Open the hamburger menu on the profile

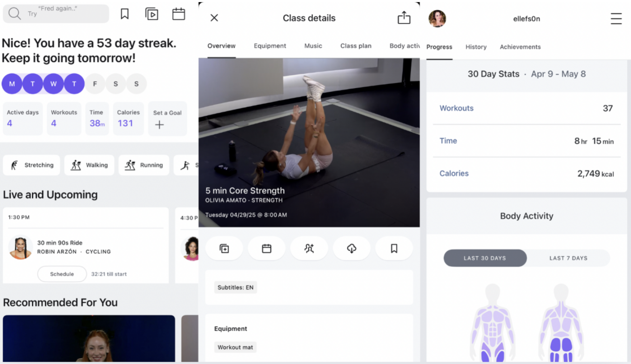[616, 19]
